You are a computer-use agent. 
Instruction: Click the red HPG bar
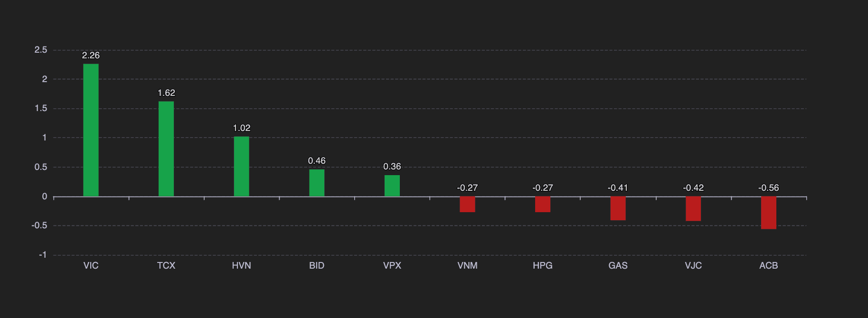pyautogui.click(x=543, y=204)
